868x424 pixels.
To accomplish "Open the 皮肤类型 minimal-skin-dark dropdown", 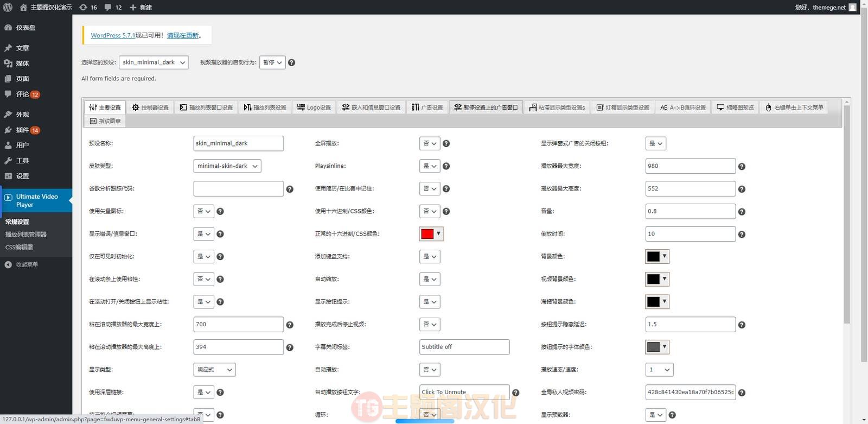I will click(227, 166).
